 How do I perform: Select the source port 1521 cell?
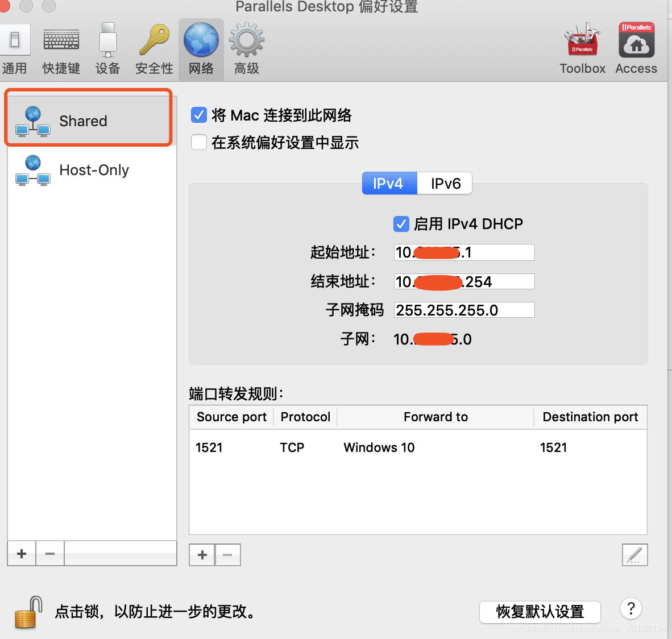coord(209,447)
